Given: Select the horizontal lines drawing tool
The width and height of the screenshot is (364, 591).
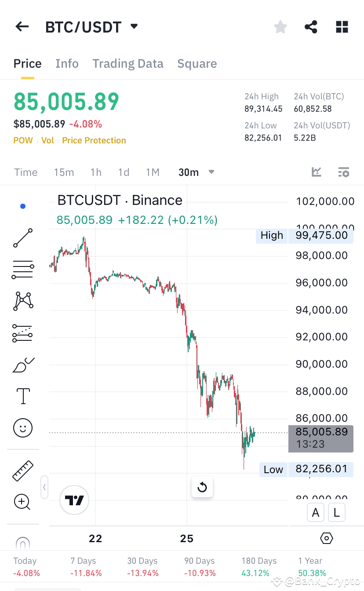Looking at the screenshot, I should 22,269.
